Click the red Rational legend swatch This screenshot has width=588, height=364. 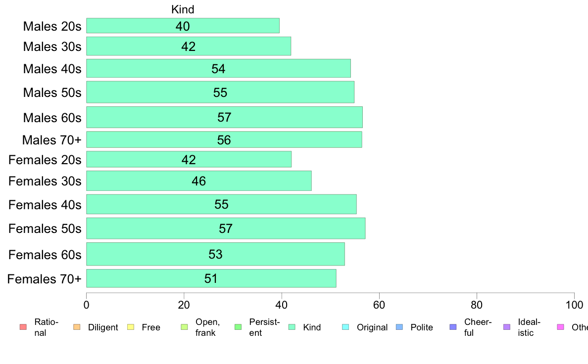pyautogui.click(x=23, y=327)
